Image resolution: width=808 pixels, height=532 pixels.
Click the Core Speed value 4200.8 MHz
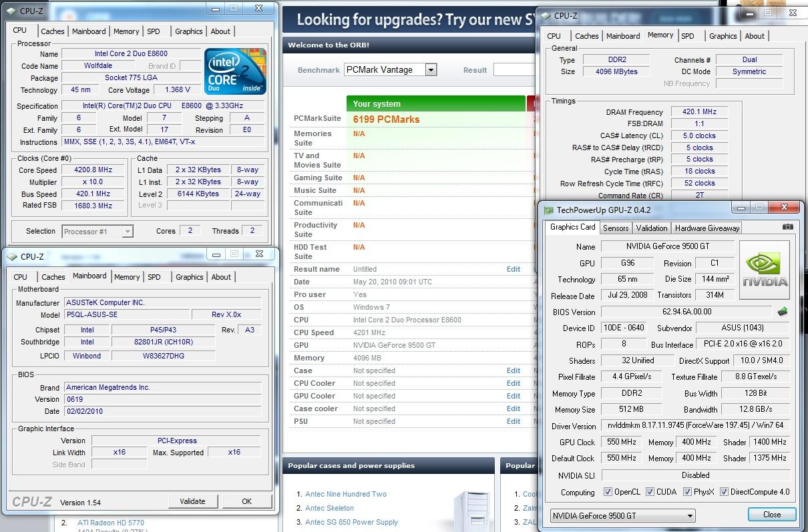click(93, 170)
